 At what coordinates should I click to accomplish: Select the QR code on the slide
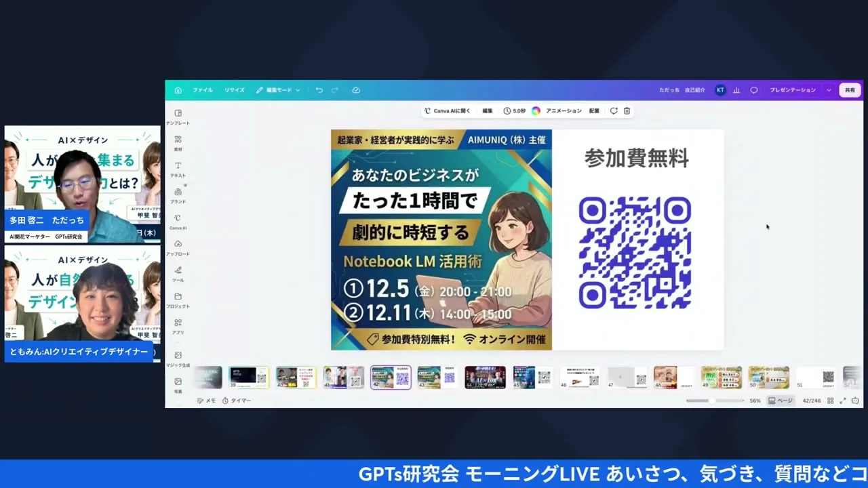635,253
